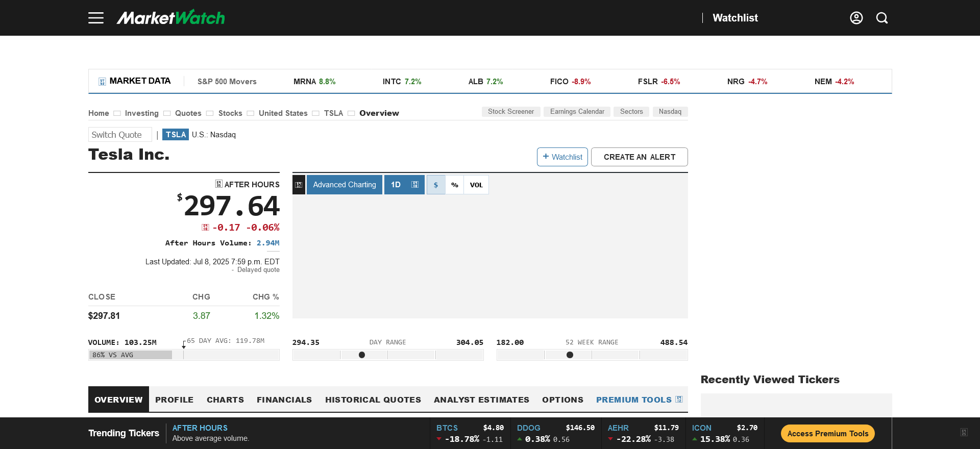
Task: Click the day range marker dot
Action: 362,355
